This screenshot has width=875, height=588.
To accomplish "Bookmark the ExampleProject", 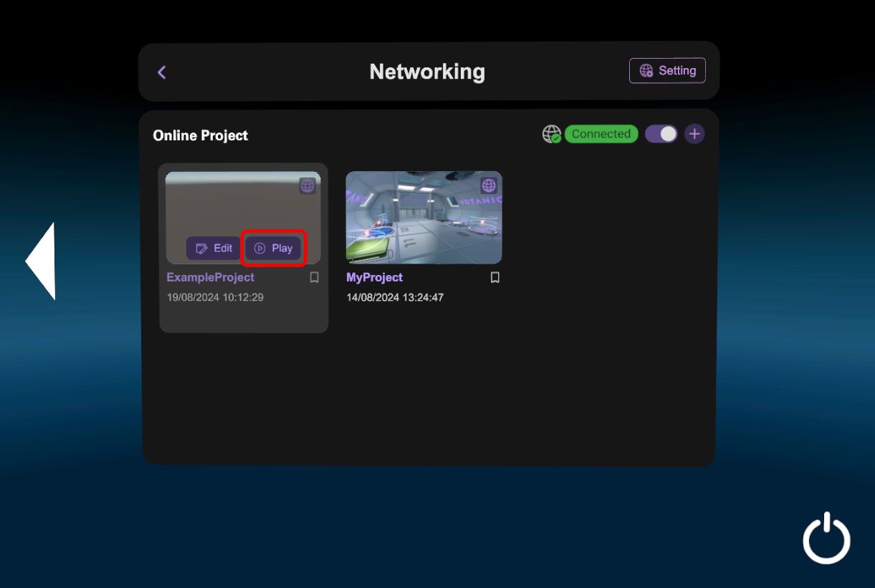I will click(x=314, y=278).
